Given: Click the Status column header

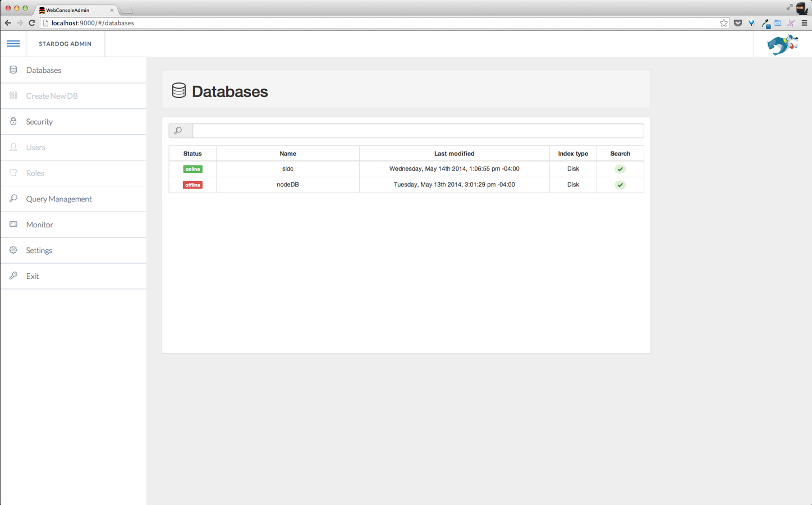Looking at the screenshot, I should click(192, 154).
